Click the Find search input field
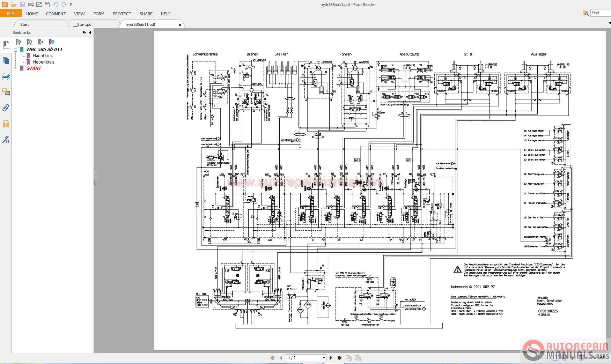Viewport: 611px width, 364px height. pyautogui.click(x=601, y=13)
